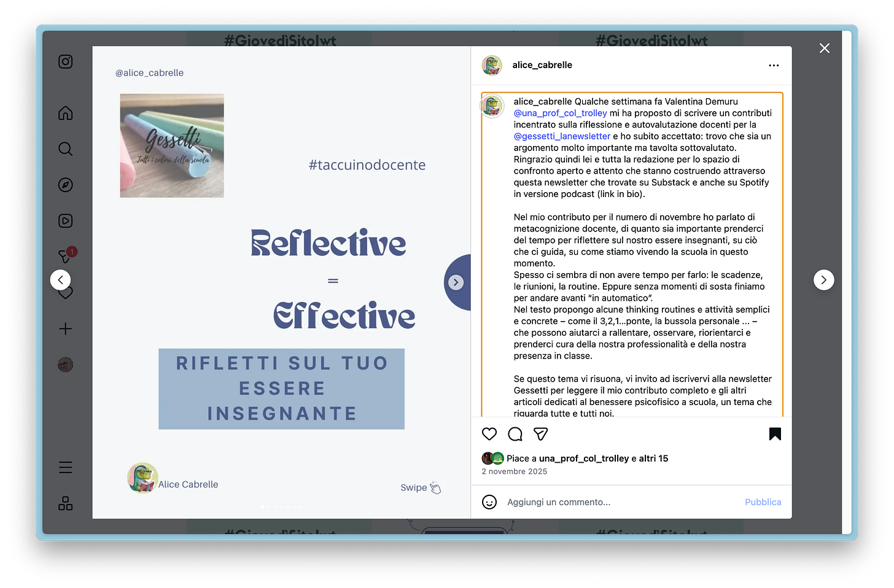Image resolution: width=894 pixels, height=588 pixels.
Task: Select the first carousel dot indicator
Action: [262, 507]
